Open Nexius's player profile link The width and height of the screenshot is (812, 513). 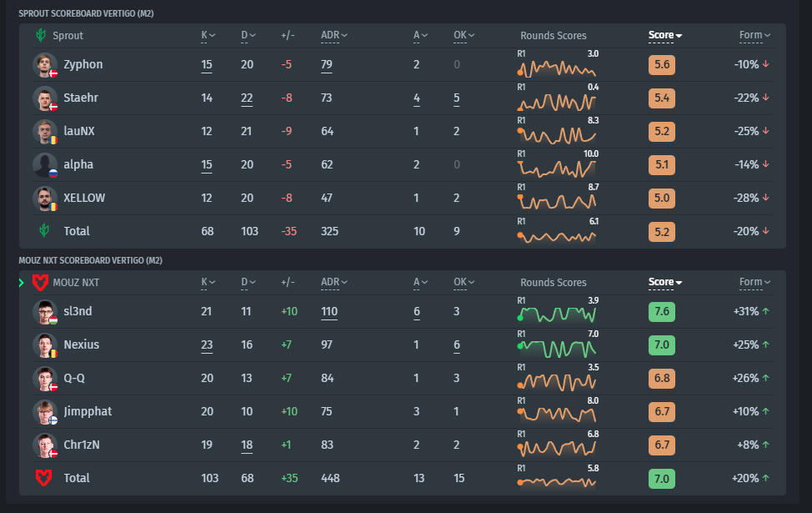[x=82, y=345]
